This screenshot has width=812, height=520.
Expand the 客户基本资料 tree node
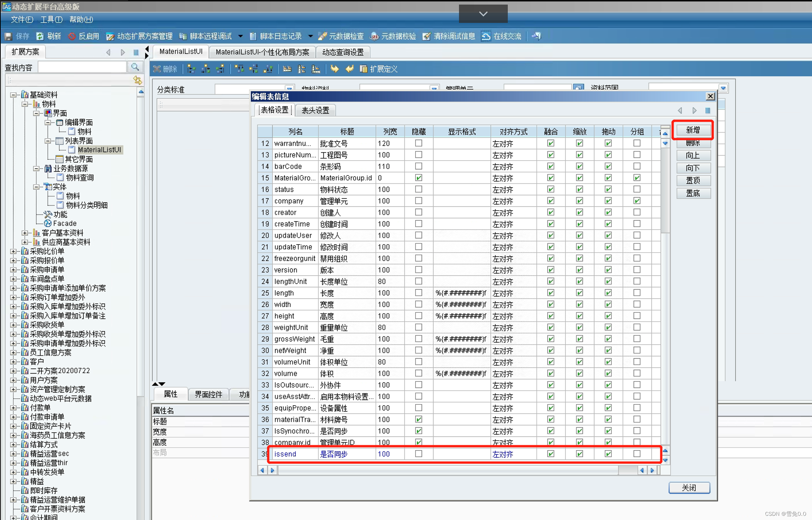pos(25,233)
